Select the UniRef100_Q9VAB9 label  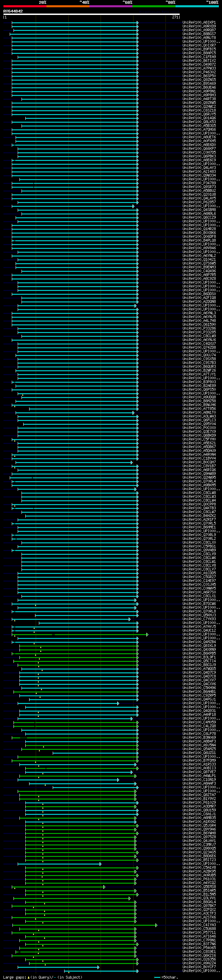(199, 550)
